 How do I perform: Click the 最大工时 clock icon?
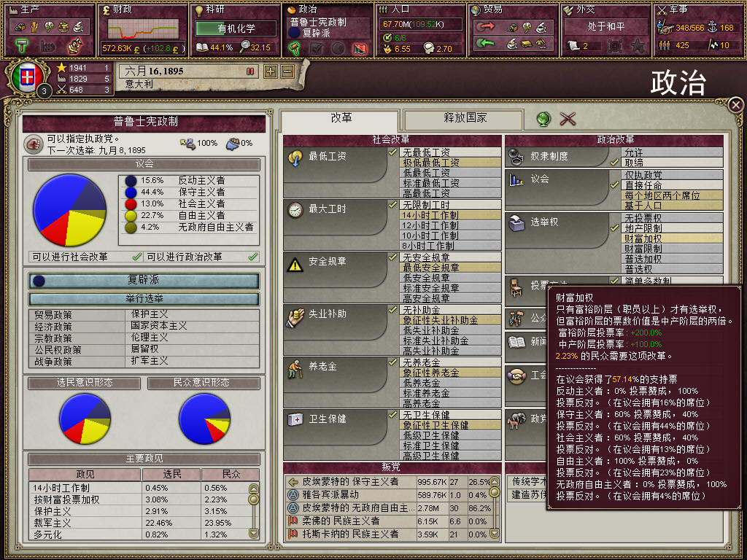point(295,209)
